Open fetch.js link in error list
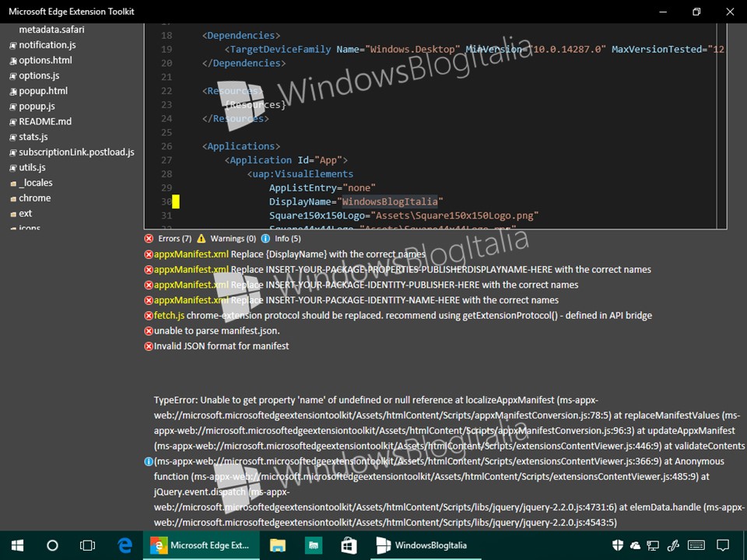 169,315
